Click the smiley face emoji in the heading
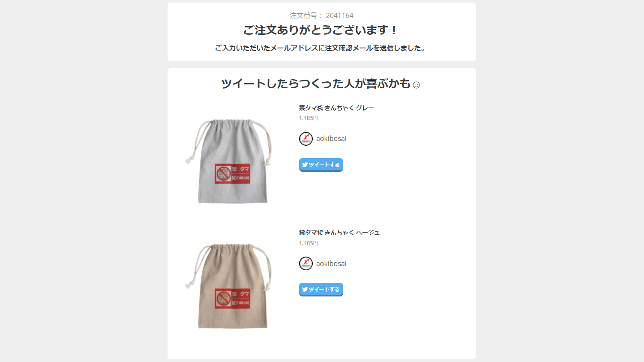 (416, 85)
